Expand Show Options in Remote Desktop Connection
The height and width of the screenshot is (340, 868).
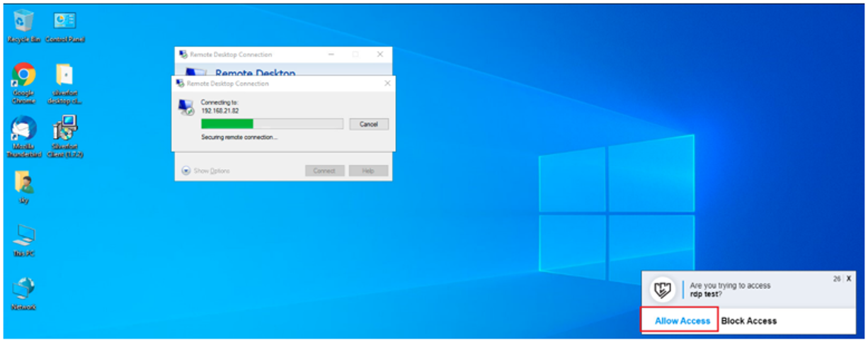(x=206, y=171)
